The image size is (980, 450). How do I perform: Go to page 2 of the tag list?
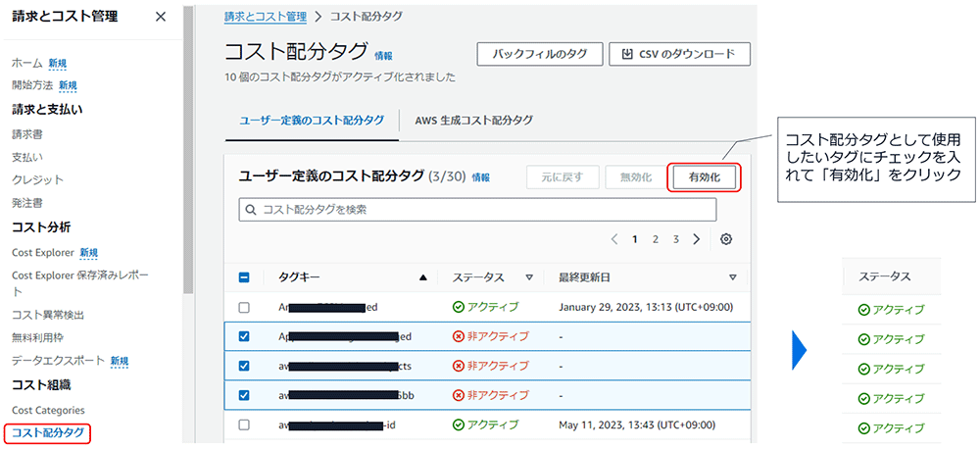click(x=655, y=239)
